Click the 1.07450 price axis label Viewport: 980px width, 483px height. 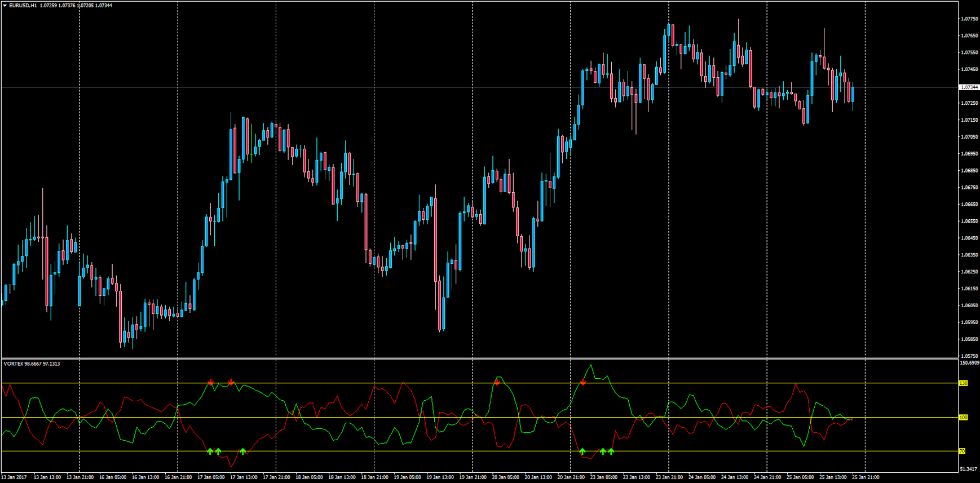[x=969, y=69]
